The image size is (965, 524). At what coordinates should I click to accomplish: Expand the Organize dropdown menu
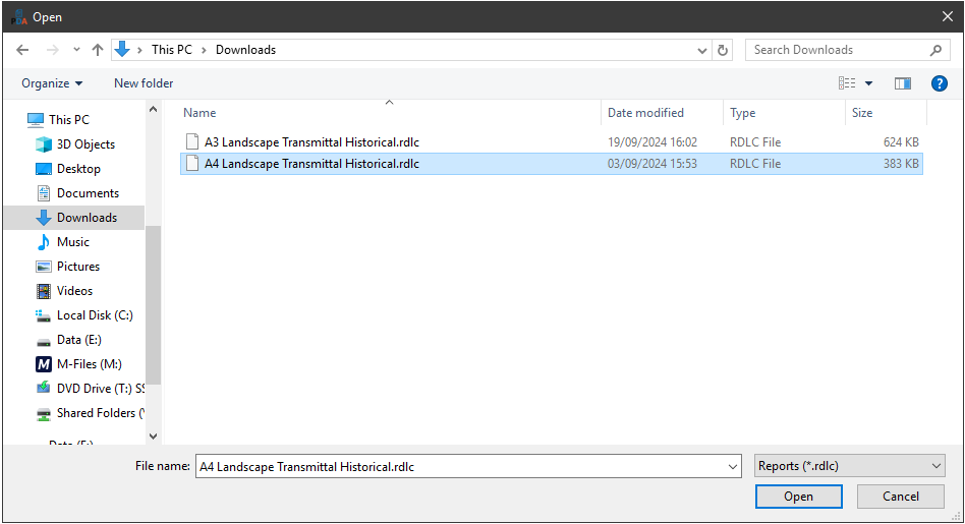(x=52, y=84)
